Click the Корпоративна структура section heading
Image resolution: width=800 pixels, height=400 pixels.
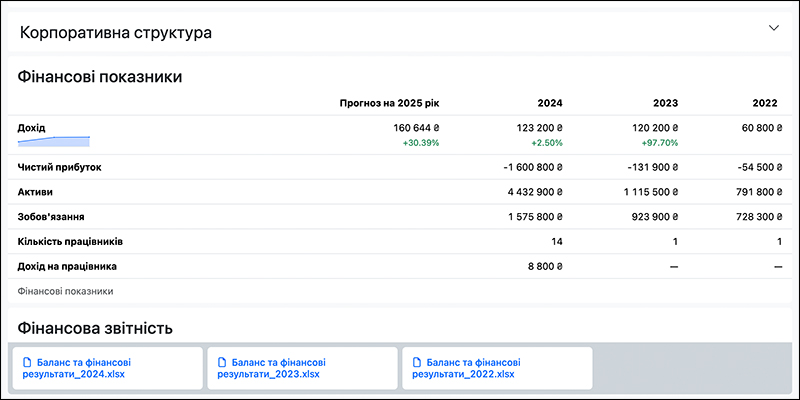pos(115,32)
